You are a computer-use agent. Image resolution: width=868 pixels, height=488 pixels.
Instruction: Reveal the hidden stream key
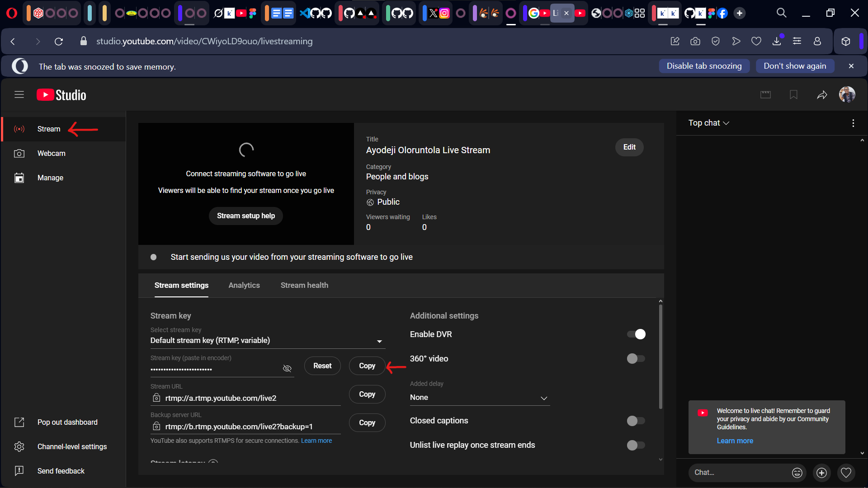[287, 368]
